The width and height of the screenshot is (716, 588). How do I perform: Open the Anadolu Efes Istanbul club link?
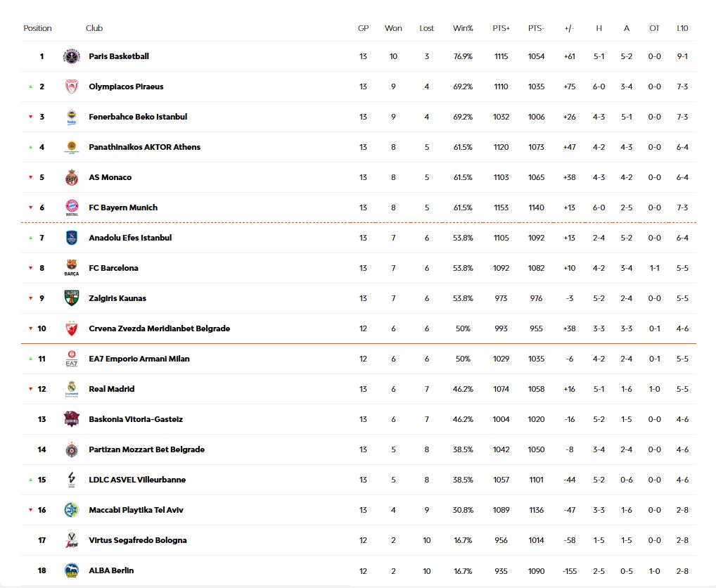tap(130, 238)
